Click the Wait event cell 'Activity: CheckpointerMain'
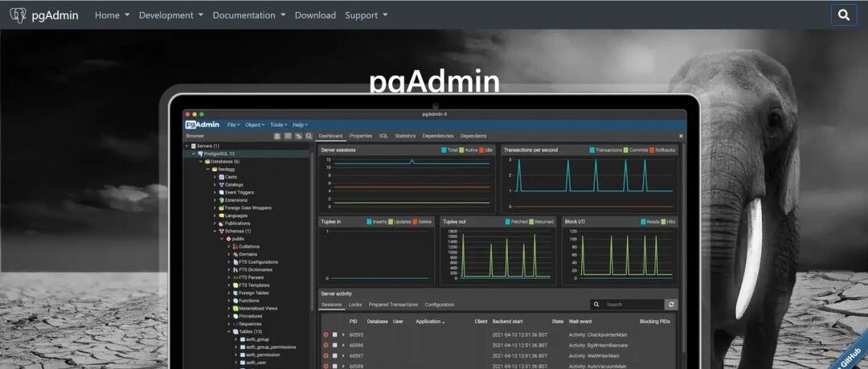 point(598,334)
